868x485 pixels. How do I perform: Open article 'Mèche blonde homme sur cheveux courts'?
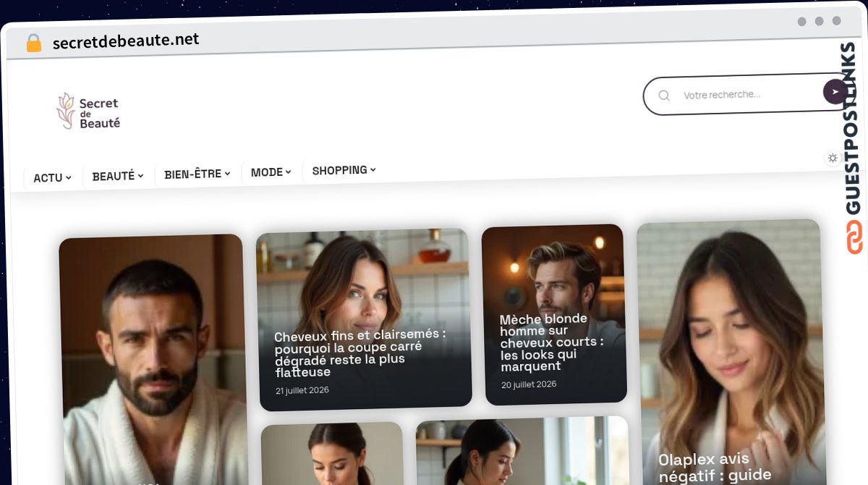click(x=552, y=342)
